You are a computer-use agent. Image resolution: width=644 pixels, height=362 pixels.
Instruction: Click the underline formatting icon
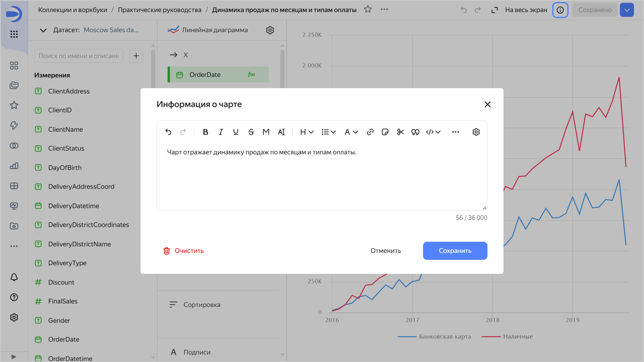(x=236, y=132)
